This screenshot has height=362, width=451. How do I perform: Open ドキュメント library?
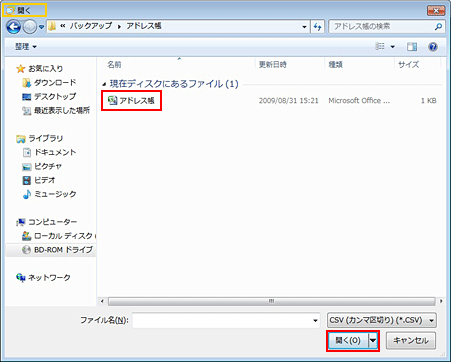55,152
